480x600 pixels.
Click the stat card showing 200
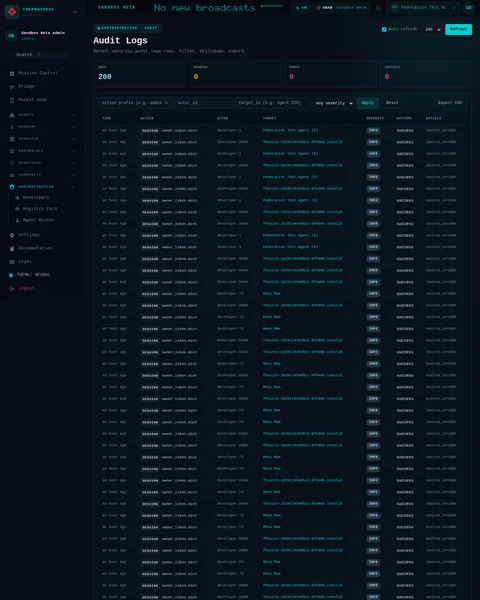point(139,74)
